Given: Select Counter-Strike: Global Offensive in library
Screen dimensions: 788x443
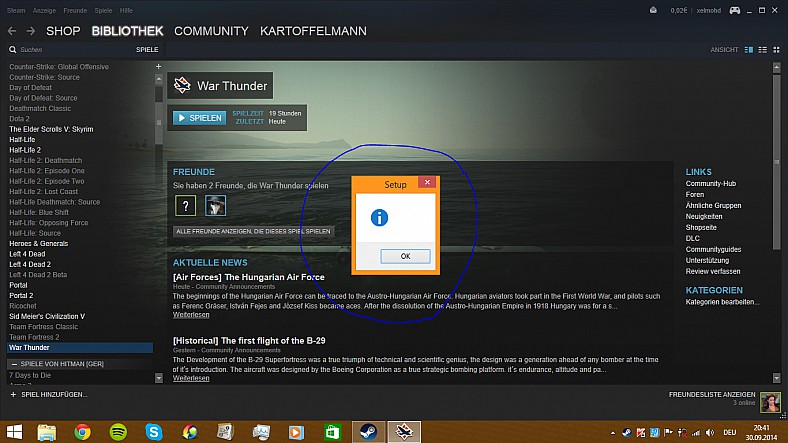Looking at the screenshot, I should tap(59, 67).
